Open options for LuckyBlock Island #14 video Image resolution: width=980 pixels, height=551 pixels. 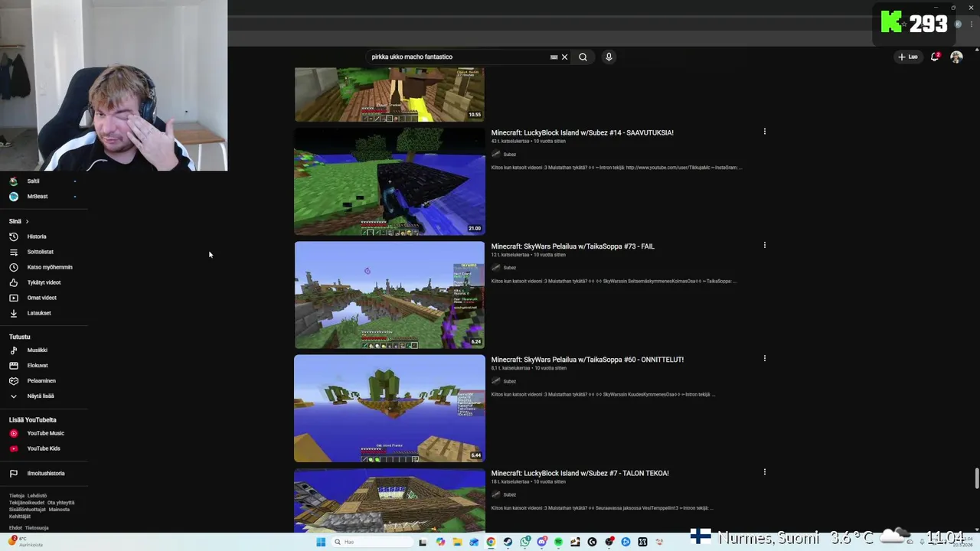point(764,132)
